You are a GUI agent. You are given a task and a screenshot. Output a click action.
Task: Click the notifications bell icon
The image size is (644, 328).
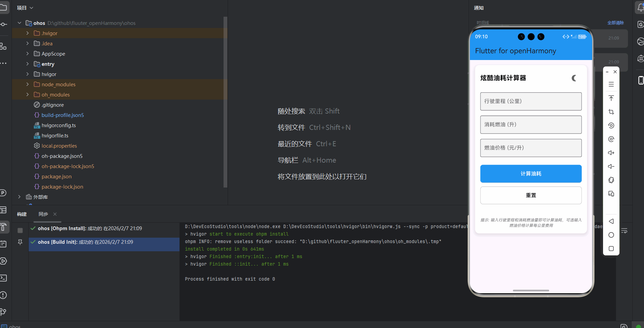click(x=640, y=8)
